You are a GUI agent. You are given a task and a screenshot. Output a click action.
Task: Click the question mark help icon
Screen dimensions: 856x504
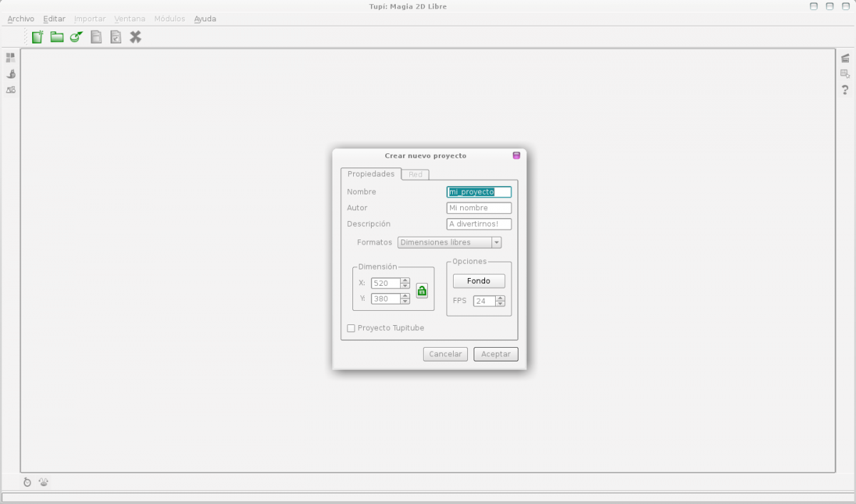click(845, 90)
